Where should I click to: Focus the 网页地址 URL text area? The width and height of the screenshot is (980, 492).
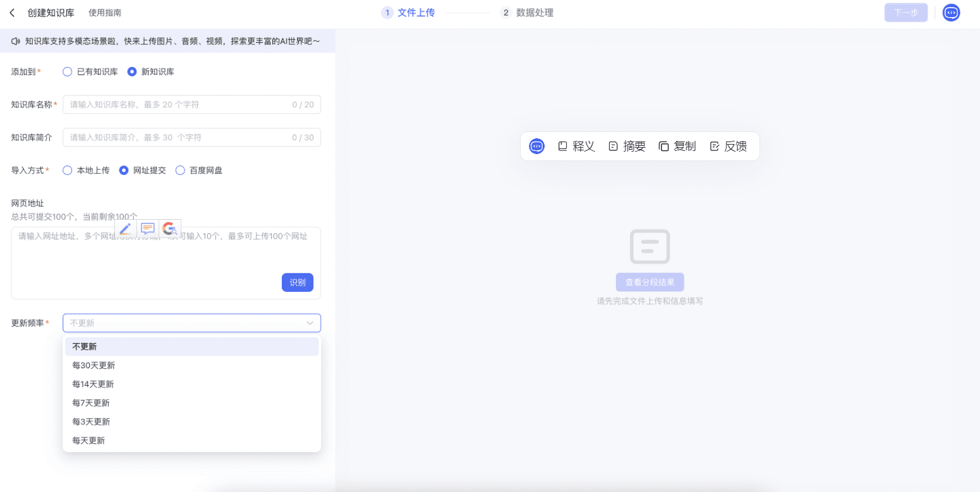pos(166,263)
